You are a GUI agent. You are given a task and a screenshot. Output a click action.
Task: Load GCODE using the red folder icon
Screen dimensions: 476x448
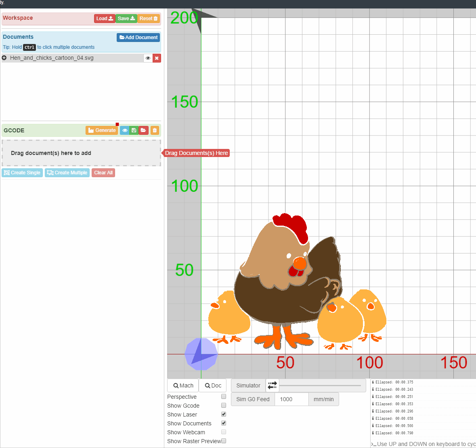(x=143, y=130)
